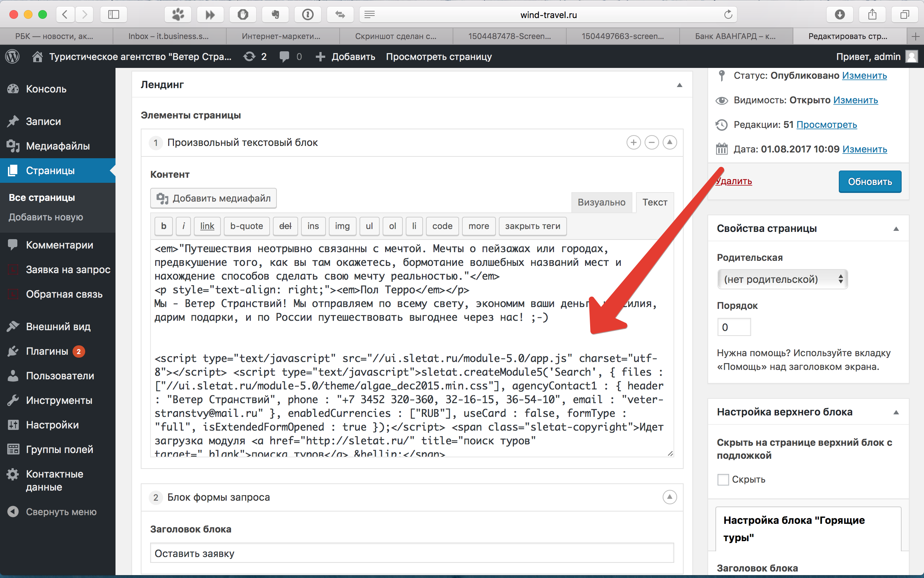This screenshot has height=578, width=924.
Task: Insert code tag with the code button
Action: point(442,226)
